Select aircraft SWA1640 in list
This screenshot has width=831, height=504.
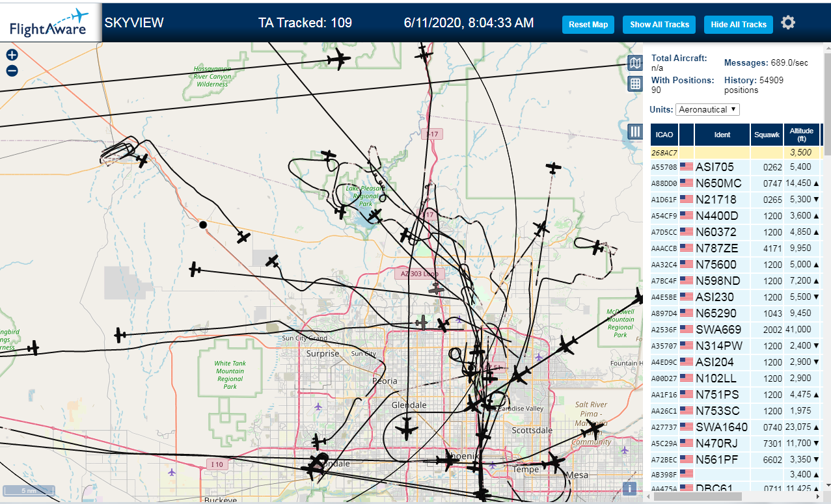[737, 427]
